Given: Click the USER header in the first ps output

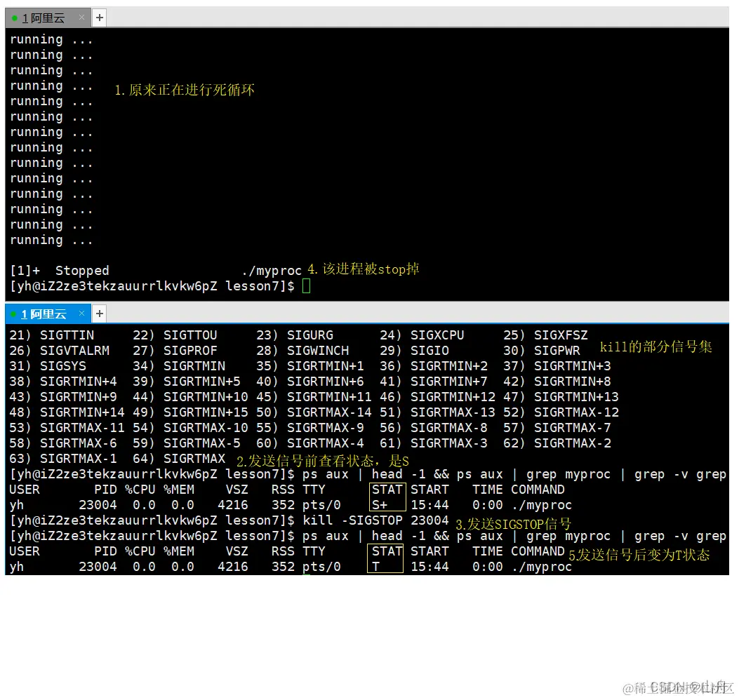Looking at the screenshot, I should click(25, 490).
